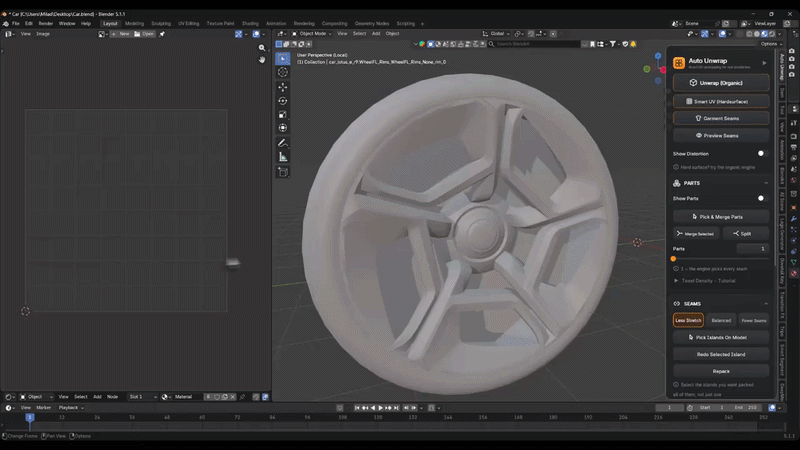800x450 pixels.
Task: Switch to solid viewport shading
Action: point(757,34)
